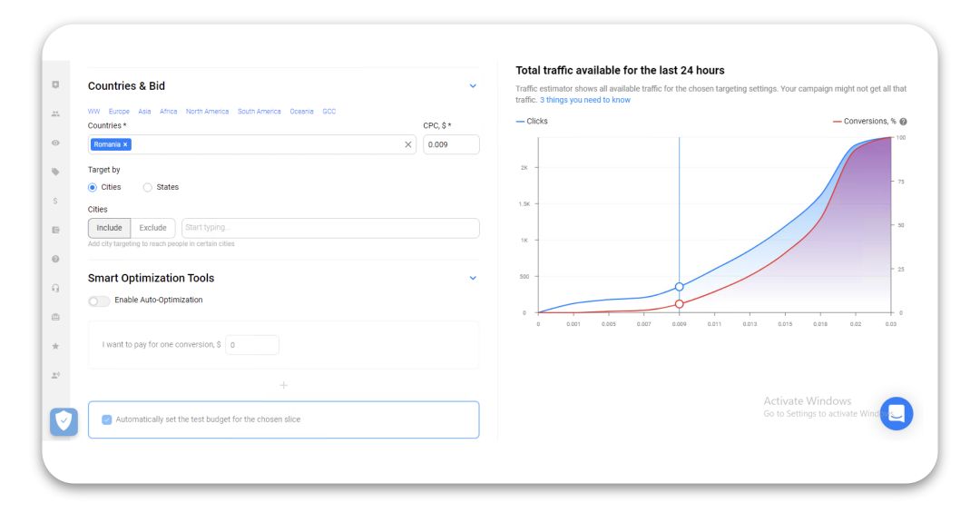Select the Cities radio button
Screen dimensions: 980x513
pos(93,187)
